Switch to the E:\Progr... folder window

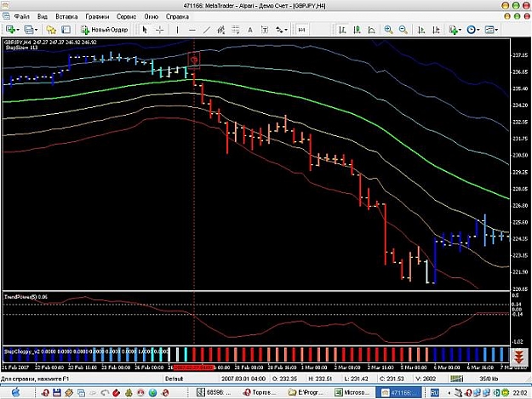click(x=307, y=392)
